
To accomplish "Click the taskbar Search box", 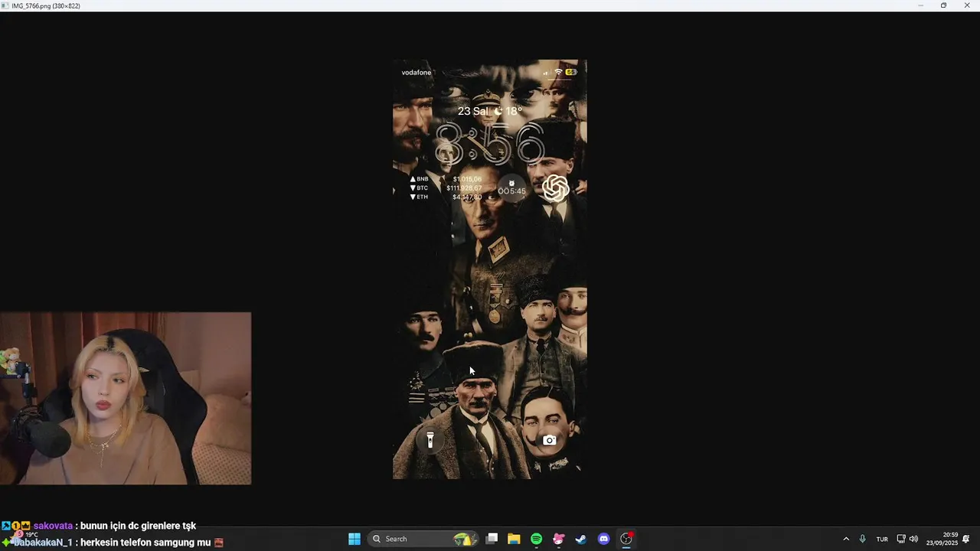I will pyautogui.click(x=425, y=539).
